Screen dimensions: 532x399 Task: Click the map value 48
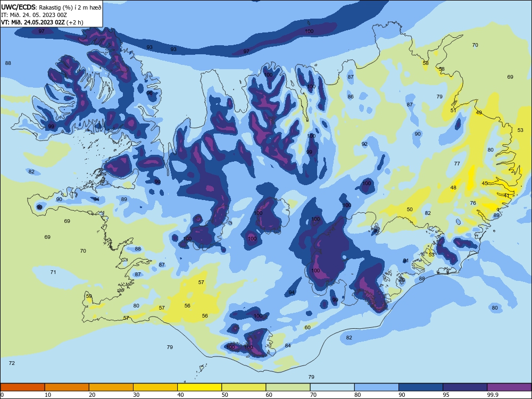pos(453,188)
